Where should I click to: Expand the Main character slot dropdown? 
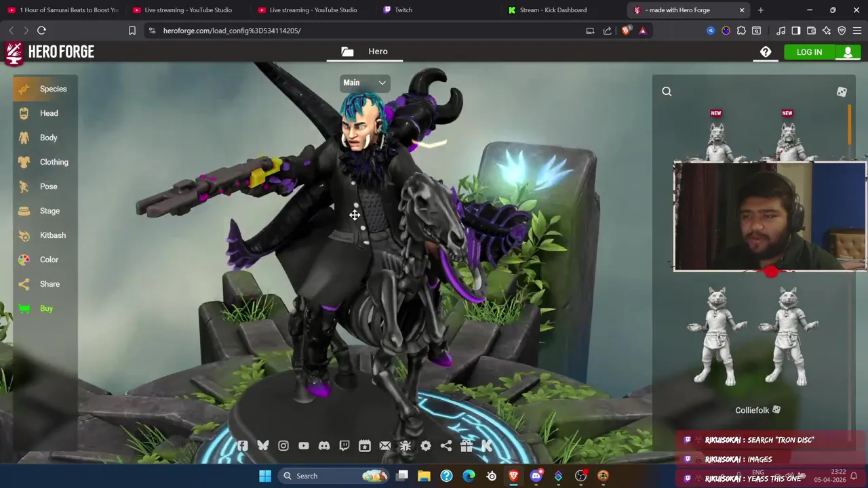coord(365,83)
